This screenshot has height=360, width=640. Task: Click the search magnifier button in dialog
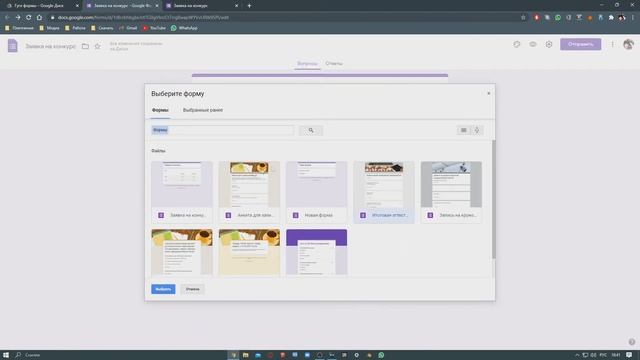pos(311,130)
